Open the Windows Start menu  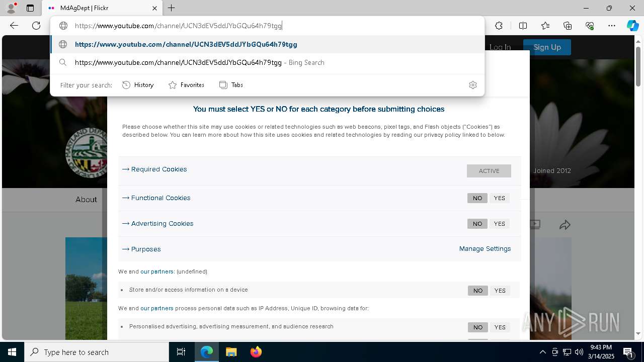click(12, 352)
